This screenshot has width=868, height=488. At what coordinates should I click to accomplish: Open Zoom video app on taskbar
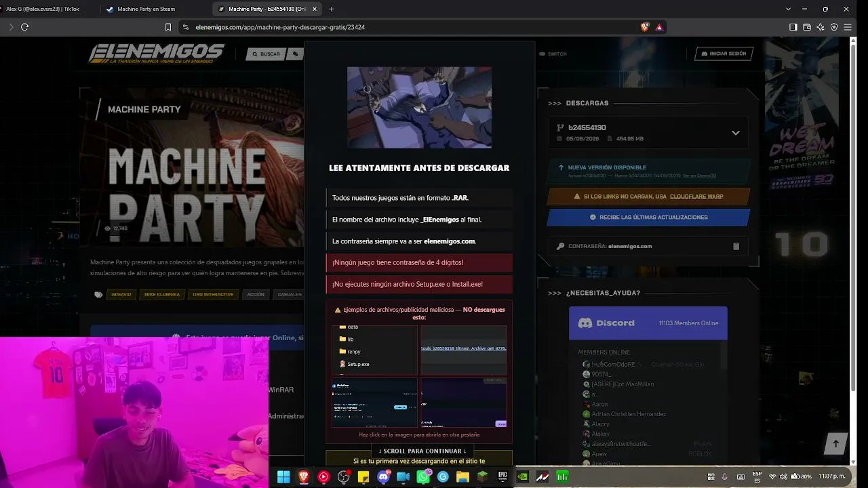403,477
